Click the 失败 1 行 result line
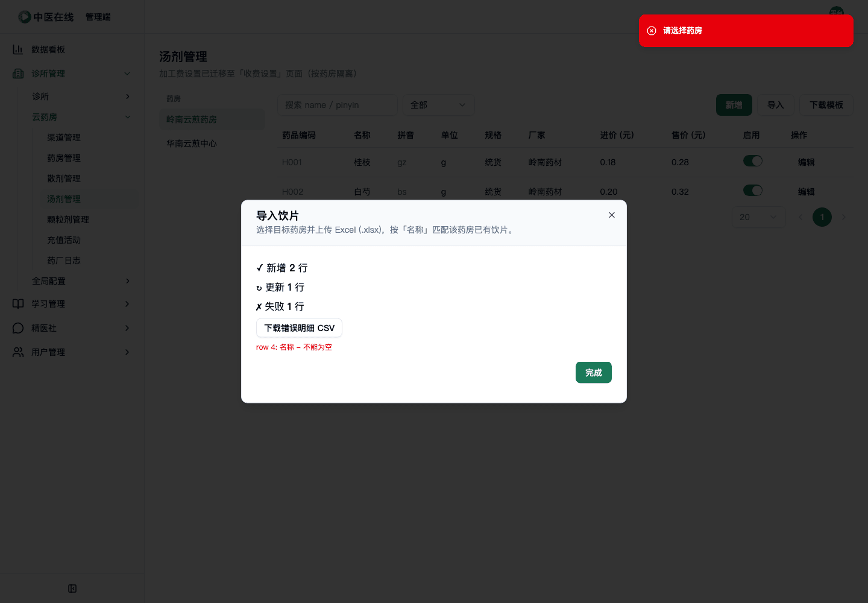868x603 pixels. tap(280, 306)
